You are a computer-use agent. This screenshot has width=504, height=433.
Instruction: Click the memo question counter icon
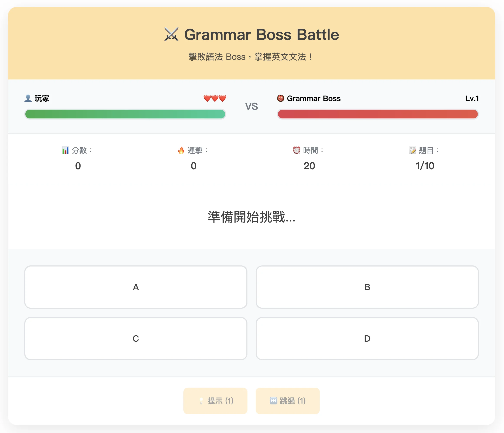tap(412, 150)
